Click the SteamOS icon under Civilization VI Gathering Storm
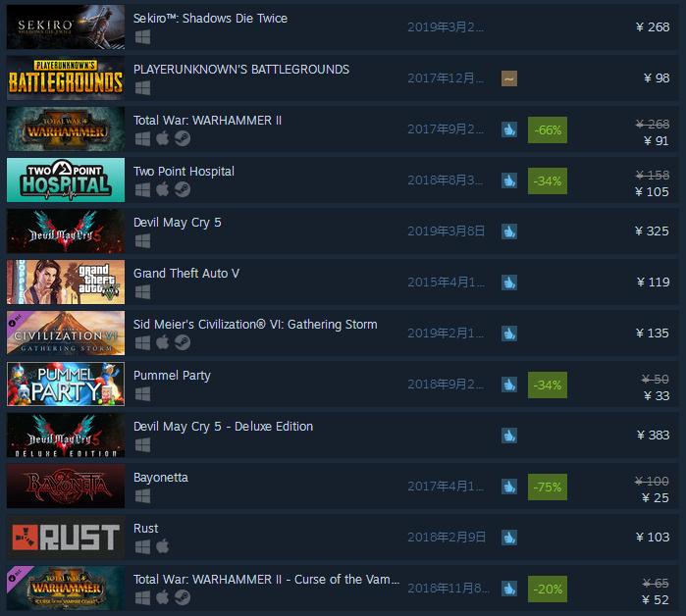Image resolution: width=686 pixels, height=616 pixels. tap(183, 342)
